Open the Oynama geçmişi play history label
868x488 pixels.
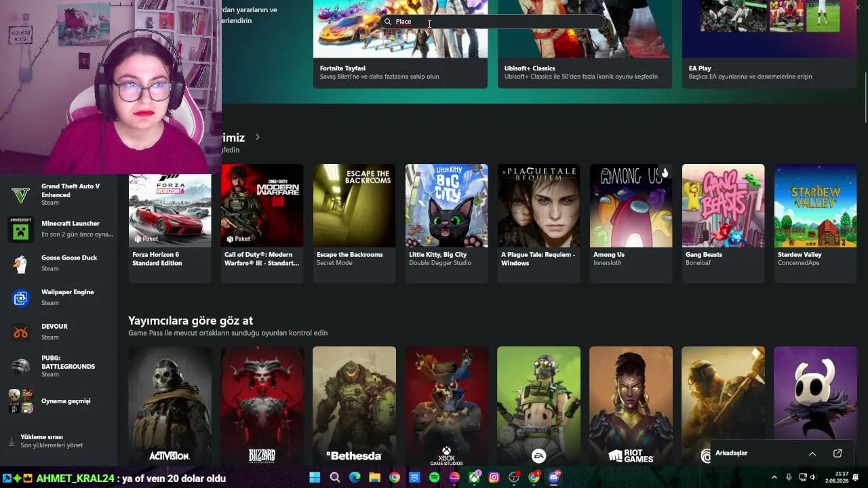tap(66, 401)
